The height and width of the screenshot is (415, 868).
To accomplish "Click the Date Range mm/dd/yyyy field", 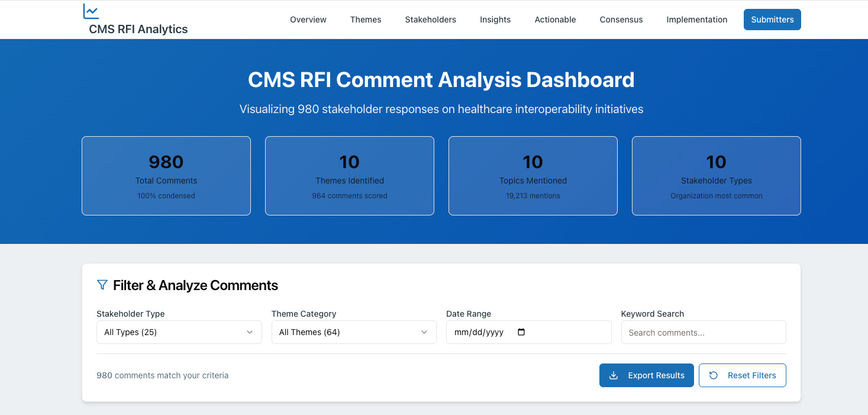I will pos(528,332).
